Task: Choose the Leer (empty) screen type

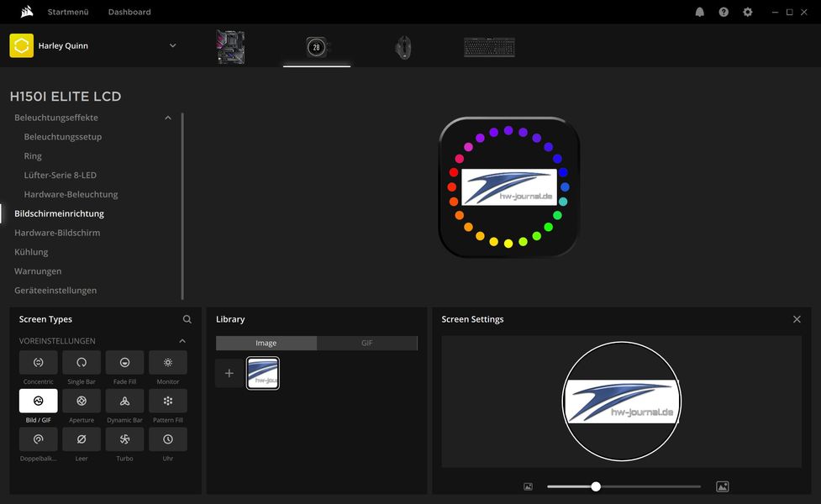Action: coord(82,439)
